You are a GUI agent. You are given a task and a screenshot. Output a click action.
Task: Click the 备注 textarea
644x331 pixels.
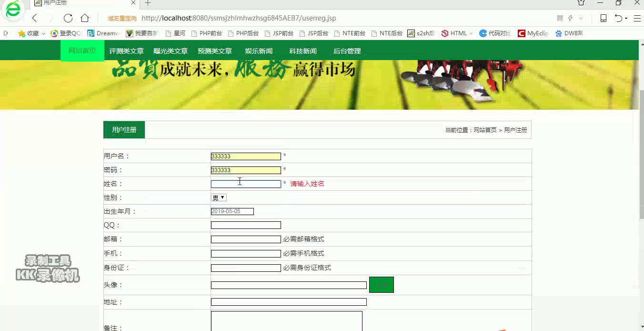287,321
